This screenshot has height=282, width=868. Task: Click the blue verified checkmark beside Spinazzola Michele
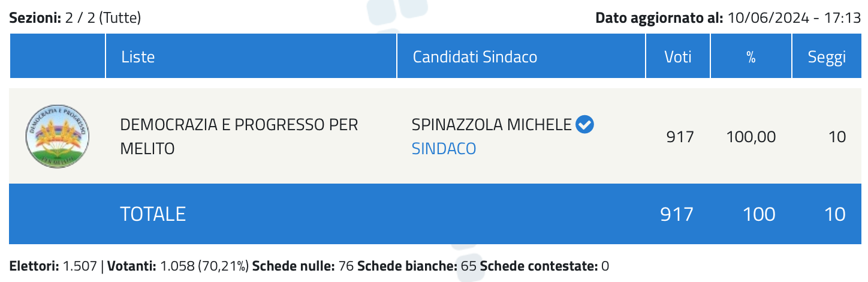[x=584, y=125]
